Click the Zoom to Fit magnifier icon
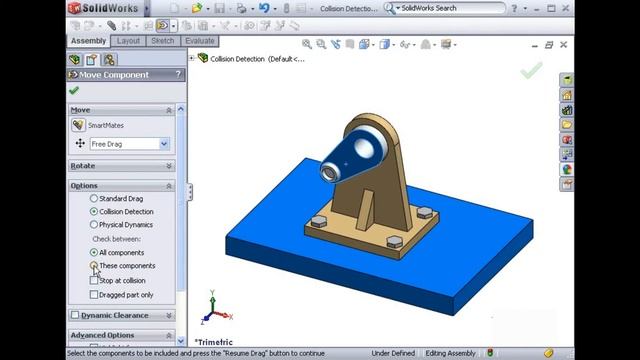Image resolution: width=640 pixels, height=360 pixels. point(307,44)
